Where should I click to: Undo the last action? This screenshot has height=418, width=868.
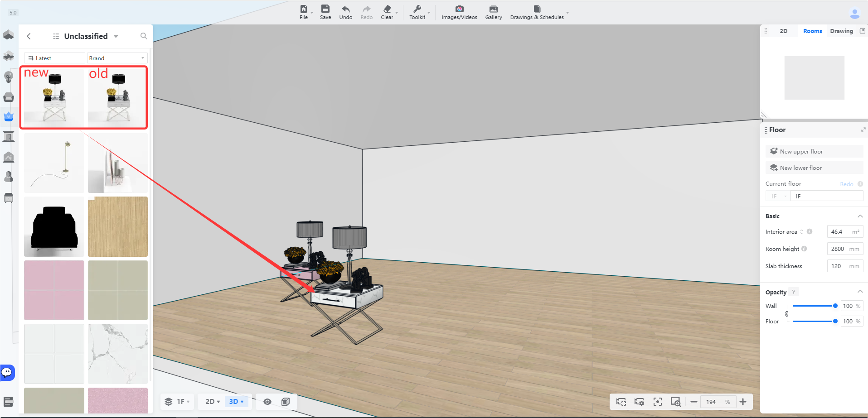click(346, 12)
